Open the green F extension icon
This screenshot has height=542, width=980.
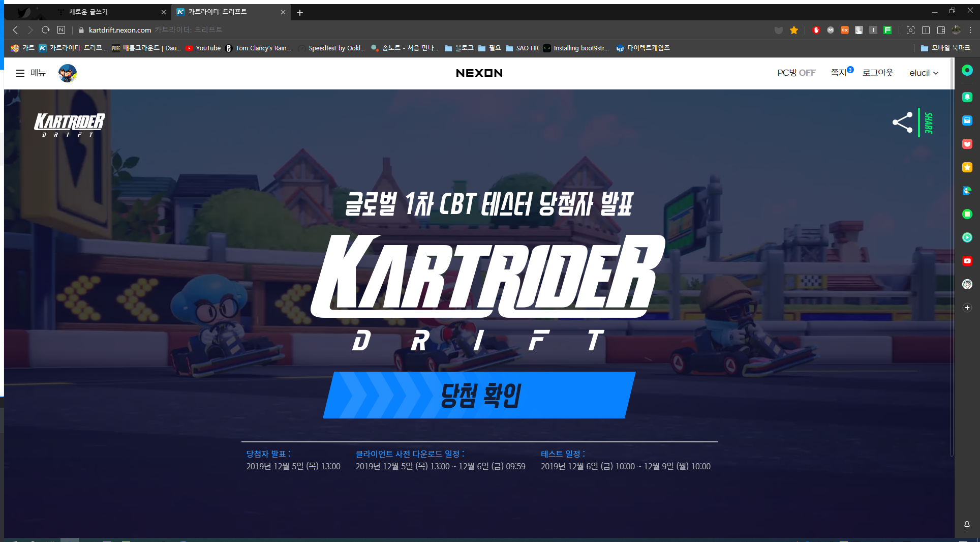tap(887, 30)
